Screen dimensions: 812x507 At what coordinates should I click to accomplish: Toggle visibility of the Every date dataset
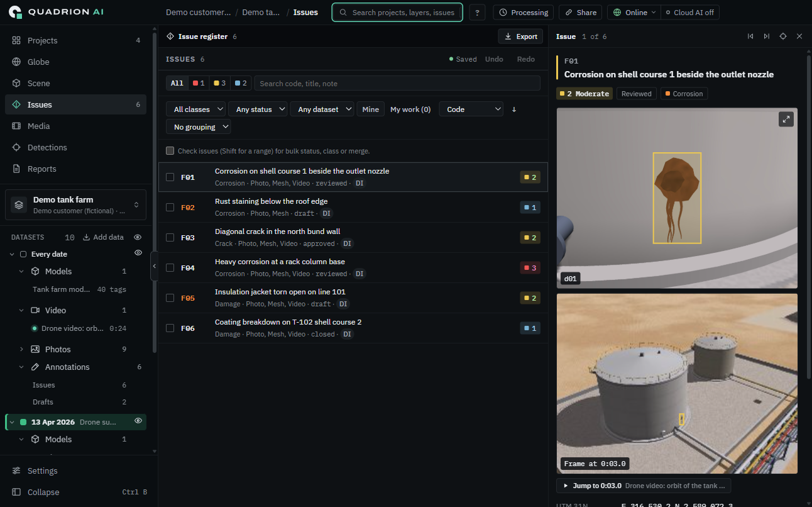coord(138,253)
